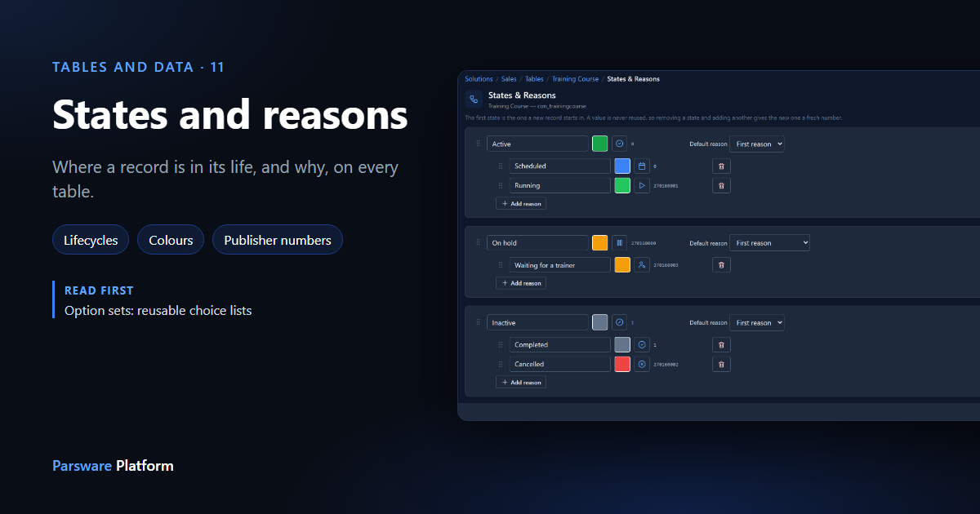Viewport: 980px width, 514px height.
Task: Click the States & Reasons breadcrumb text
Action: pos(634,79)
